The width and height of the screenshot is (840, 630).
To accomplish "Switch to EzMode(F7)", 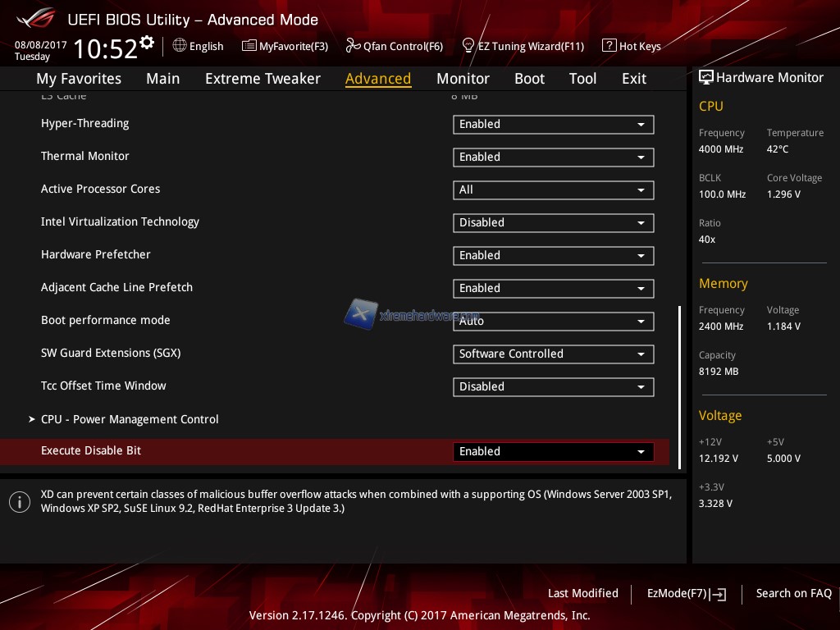I will point(686,593).
